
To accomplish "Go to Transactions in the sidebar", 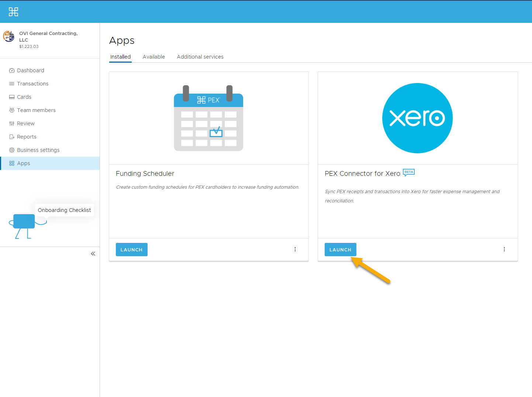I will coord(32,84).
